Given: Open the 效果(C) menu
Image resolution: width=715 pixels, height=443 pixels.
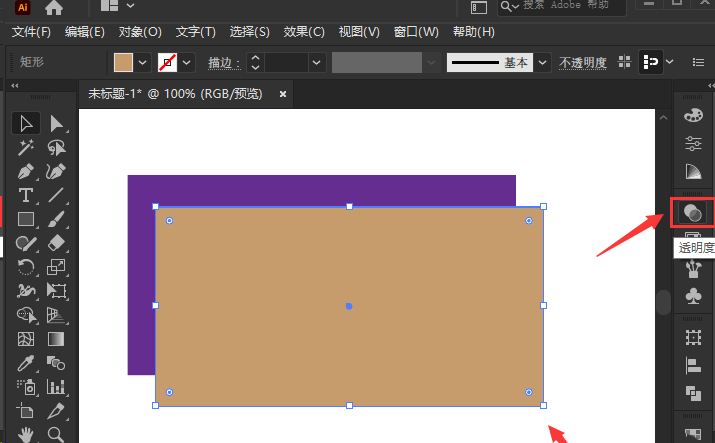Looking at the screenshot, I should pyautogui.click(x=304, y=32).
